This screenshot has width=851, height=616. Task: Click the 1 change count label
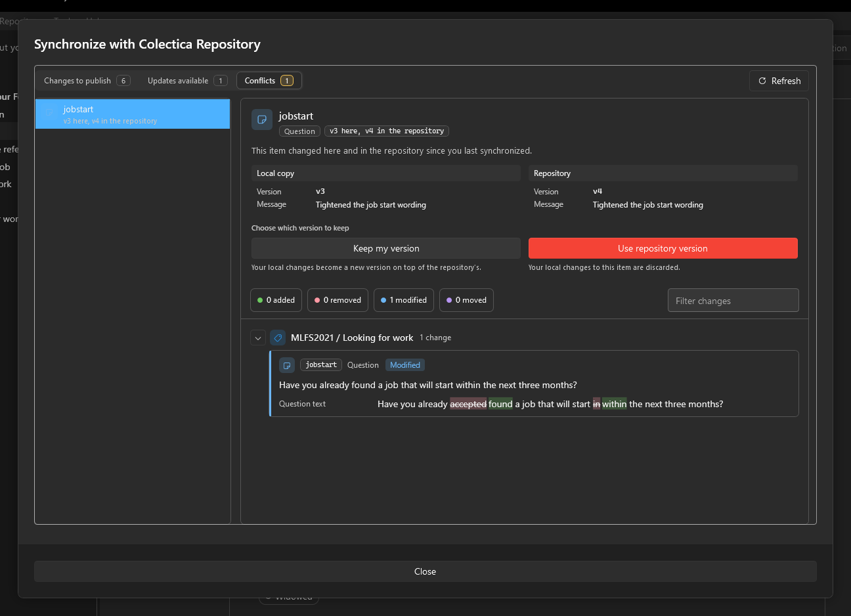(435, 338)
